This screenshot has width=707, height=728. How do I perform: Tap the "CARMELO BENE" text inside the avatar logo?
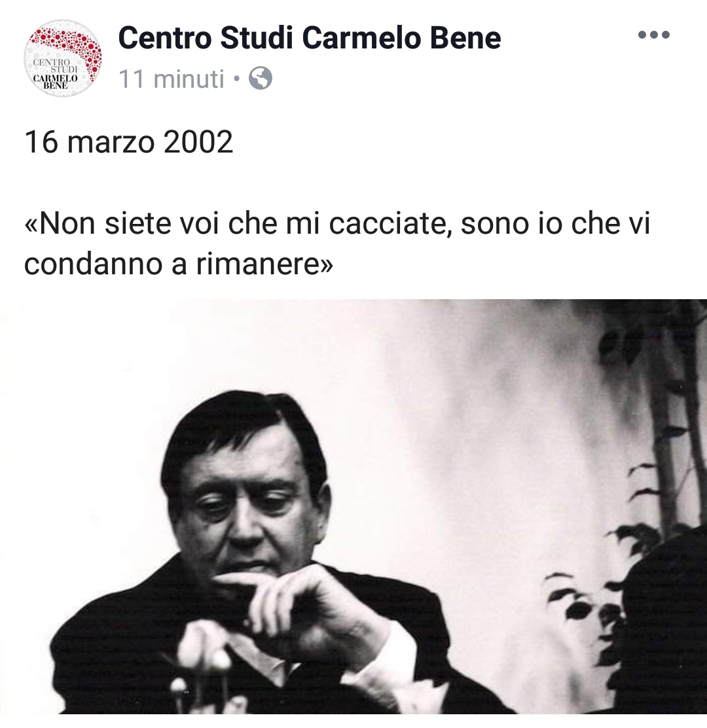tap(55, 82)
